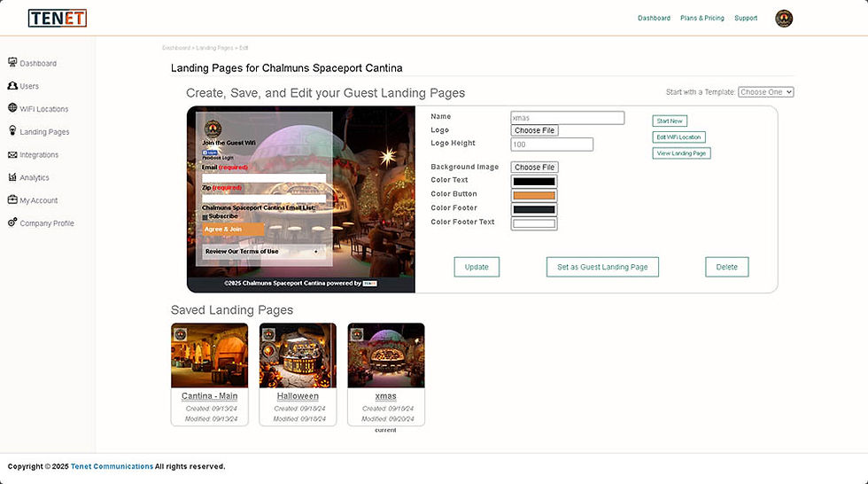Screen dimensions: 868x484
Task: Click the xmas title link
Action: (x=385, y=396)
